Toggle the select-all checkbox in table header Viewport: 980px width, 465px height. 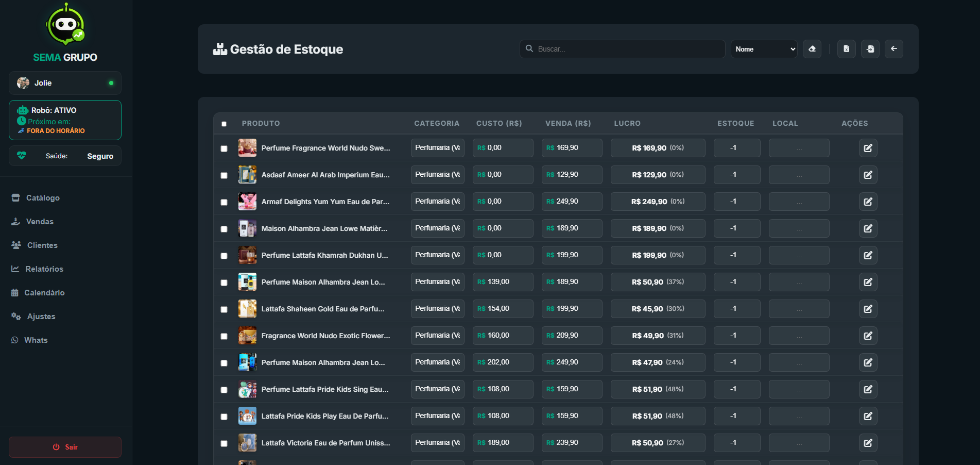coord(224,124)
